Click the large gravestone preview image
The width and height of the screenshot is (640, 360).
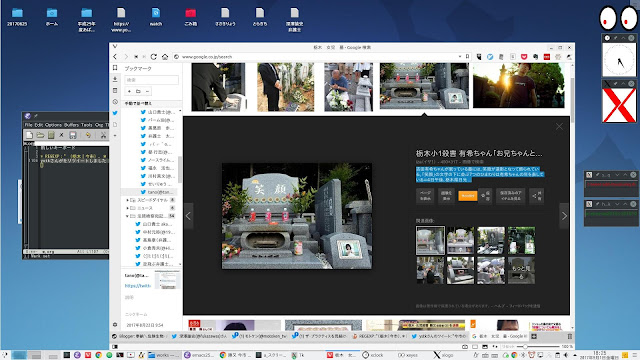pos(297,216)
